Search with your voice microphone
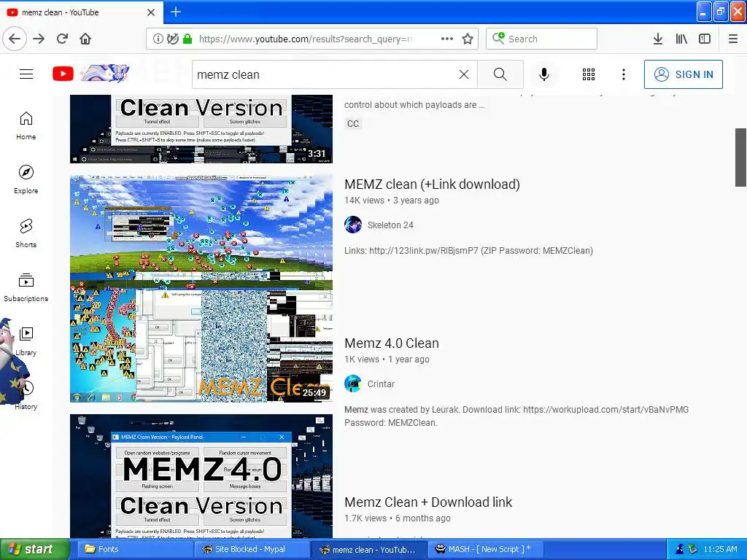The height and width of the screenshot is (560, 747). pyautogui.click(x=544, y=74)
